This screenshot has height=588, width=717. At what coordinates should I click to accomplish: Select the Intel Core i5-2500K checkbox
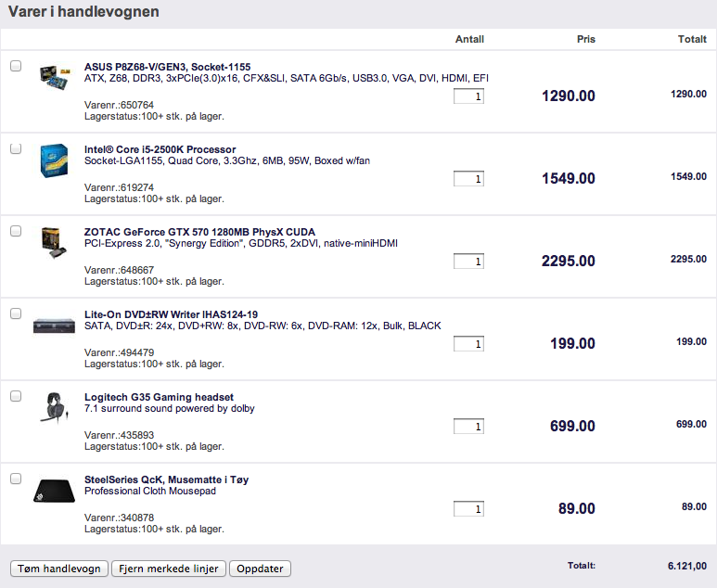(16, 148)
